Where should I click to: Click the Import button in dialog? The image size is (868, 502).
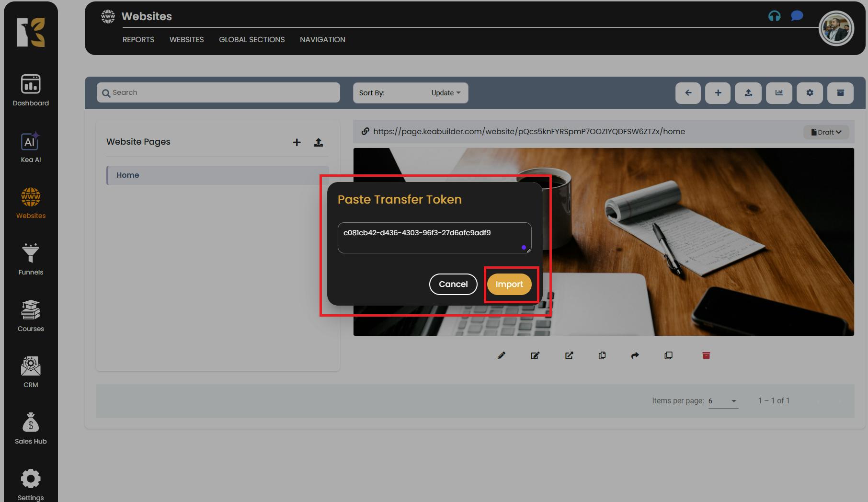(509, 284)
